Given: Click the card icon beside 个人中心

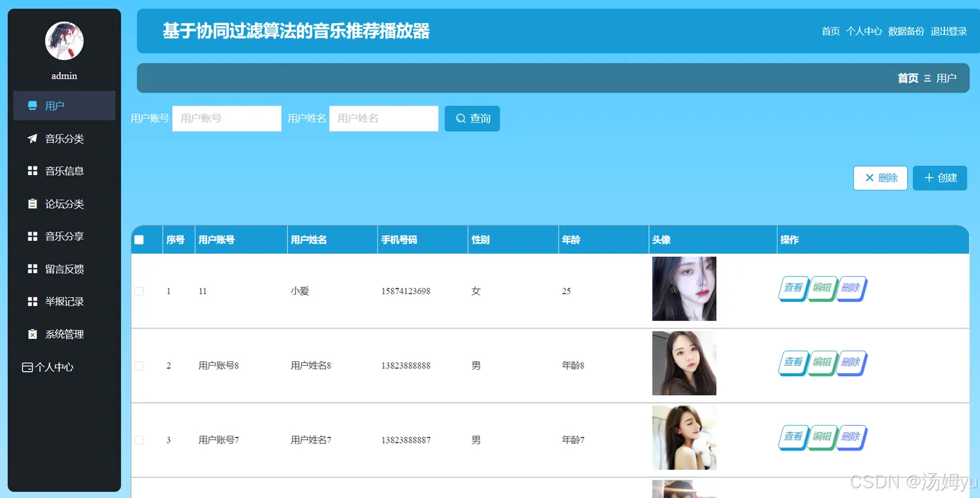Looking at the screenshot, I should [x=27, y=367].
